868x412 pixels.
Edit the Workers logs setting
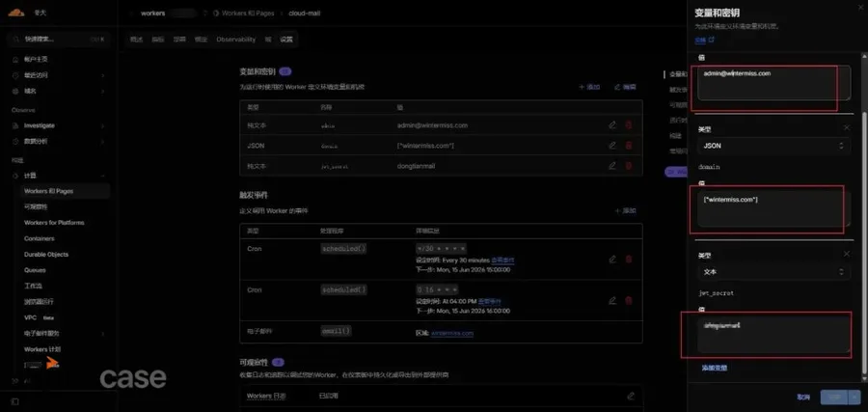pos(631,396)
